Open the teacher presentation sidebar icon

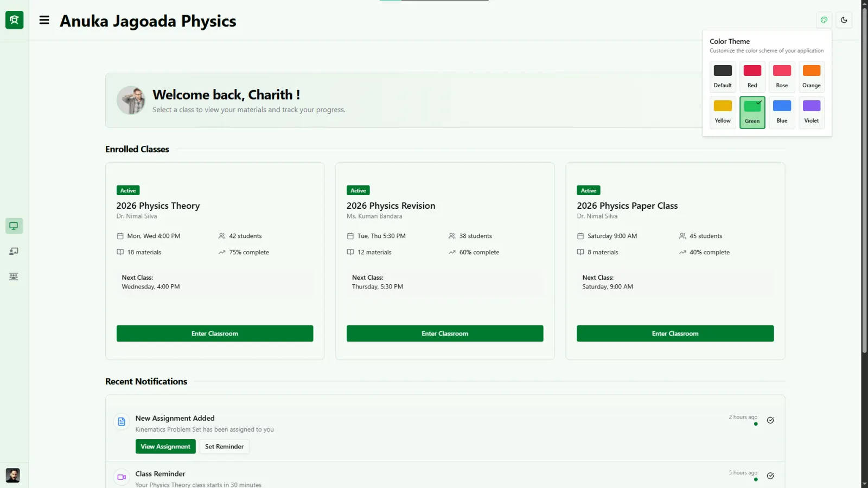click(14, 251)
